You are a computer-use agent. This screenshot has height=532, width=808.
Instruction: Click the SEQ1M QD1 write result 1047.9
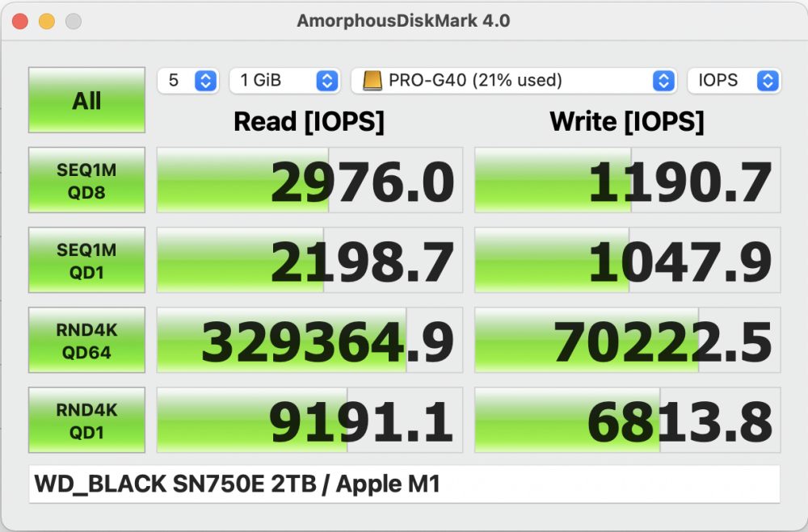click(x=628, y=260)
